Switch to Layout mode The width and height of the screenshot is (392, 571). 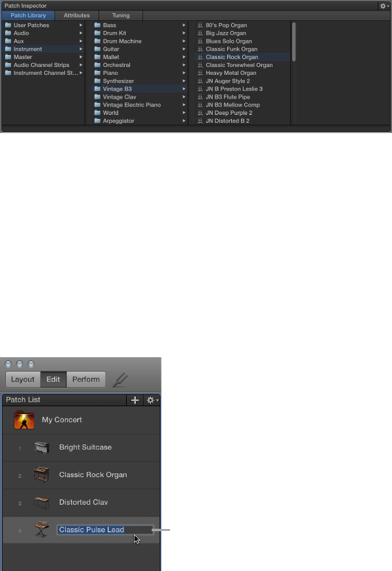22,379
